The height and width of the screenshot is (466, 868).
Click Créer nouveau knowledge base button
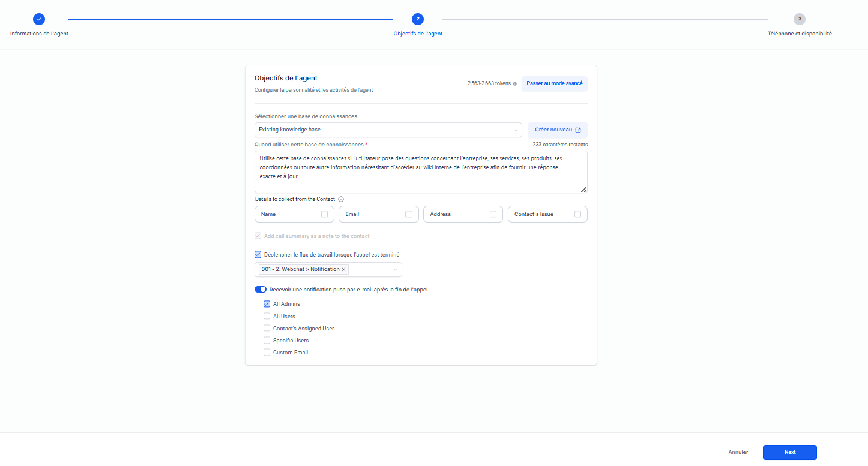pos(558,130)
